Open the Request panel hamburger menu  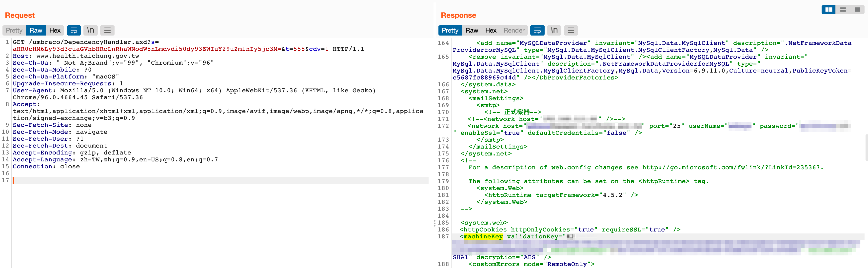(107, 30)
